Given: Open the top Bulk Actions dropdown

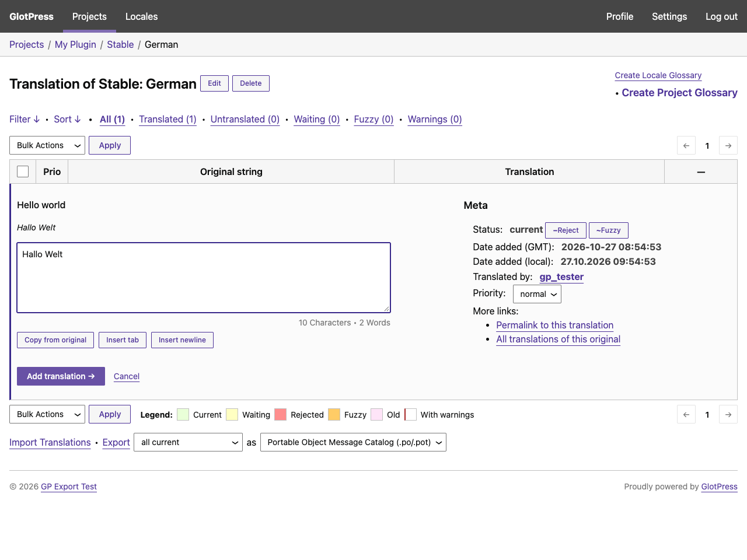Looking at the screenshot, I should pyautogui.click(x=47, y=145).
